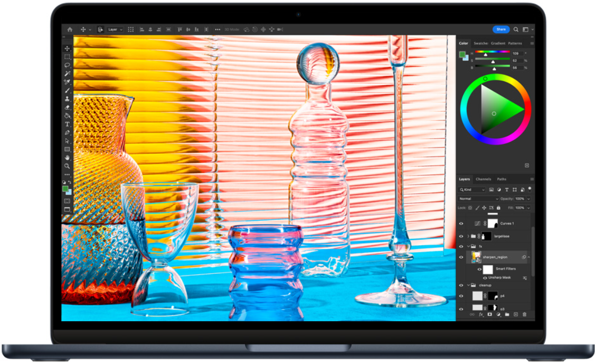The height and width of the screenshot is (364, 596).
Task: Select the Path Selection arrow tool
Action: (67, 141)
